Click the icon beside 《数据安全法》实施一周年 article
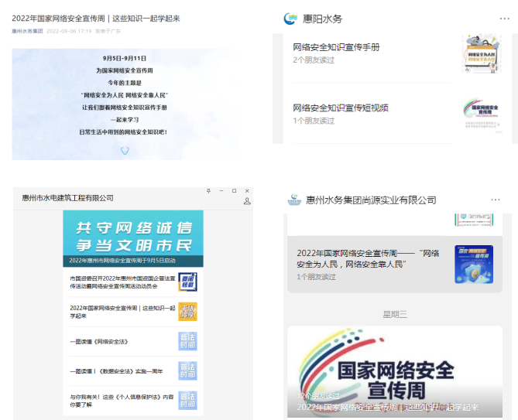The image size is (518, 420). tap(187, 371)
